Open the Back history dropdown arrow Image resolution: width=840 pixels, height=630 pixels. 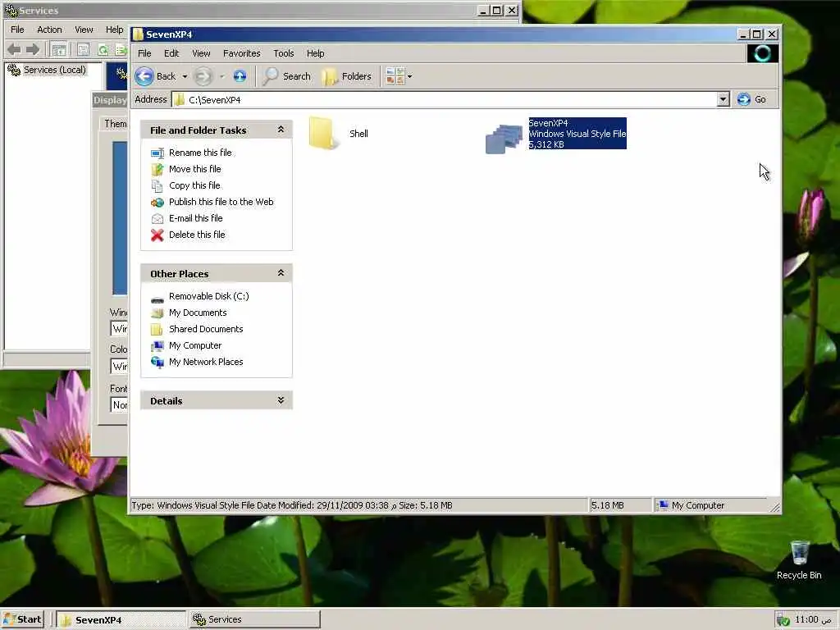coord(185,76)
